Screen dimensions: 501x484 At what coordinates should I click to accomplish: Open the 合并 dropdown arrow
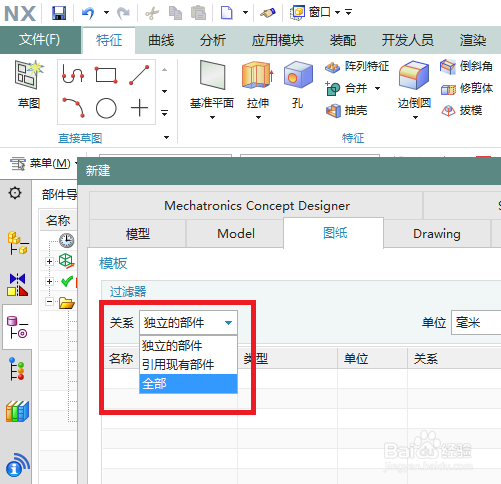point(377,88)
